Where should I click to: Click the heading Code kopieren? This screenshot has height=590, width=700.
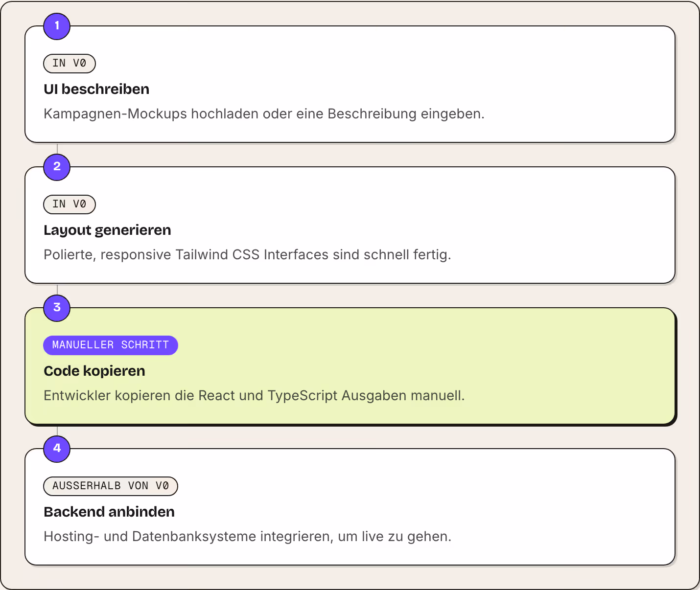point(94,371)
